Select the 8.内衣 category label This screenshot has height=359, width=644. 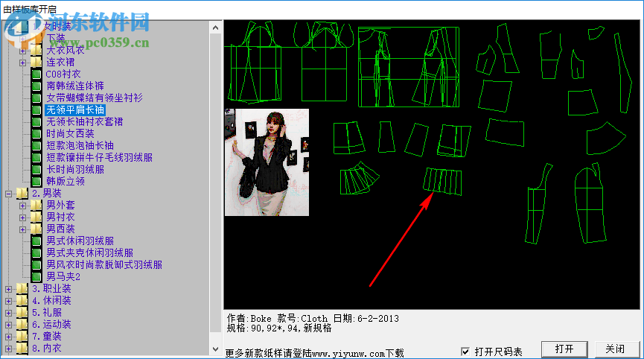click(47, 349)
